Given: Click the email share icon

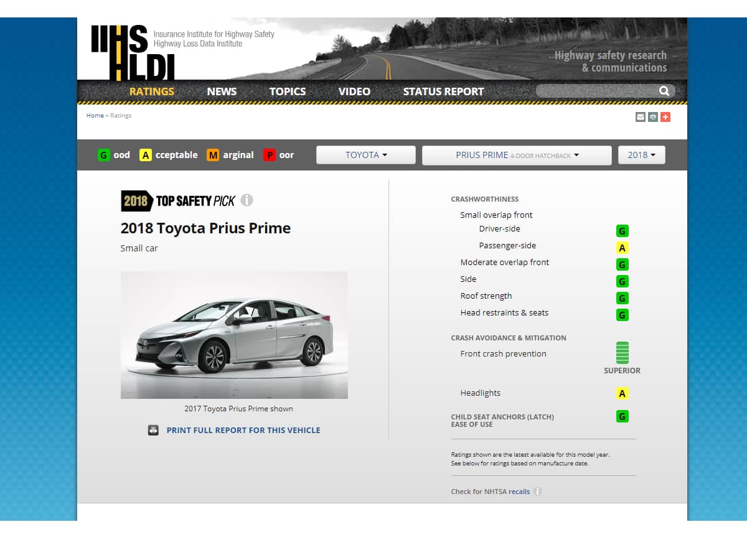Looking at the screenshot, I should (x=640, y=117).
